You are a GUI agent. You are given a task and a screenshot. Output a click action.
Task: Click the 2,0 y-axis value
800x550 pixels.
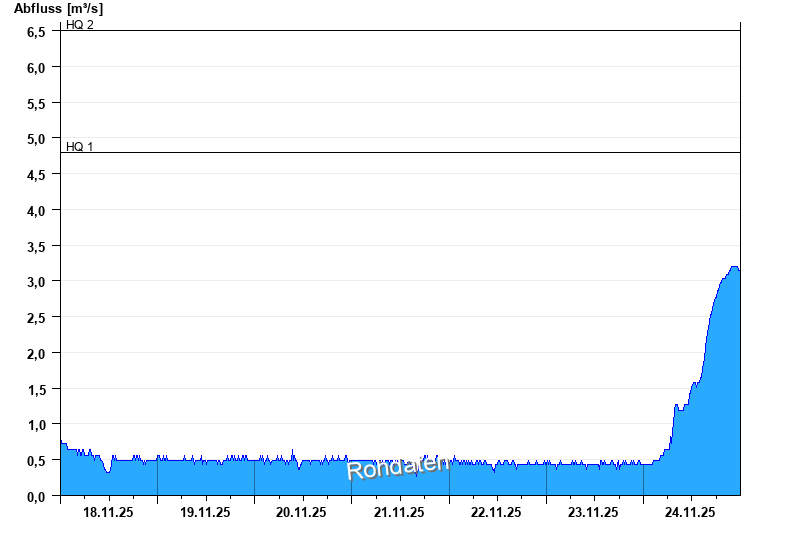pyautogui.click(x=36, y=353)
